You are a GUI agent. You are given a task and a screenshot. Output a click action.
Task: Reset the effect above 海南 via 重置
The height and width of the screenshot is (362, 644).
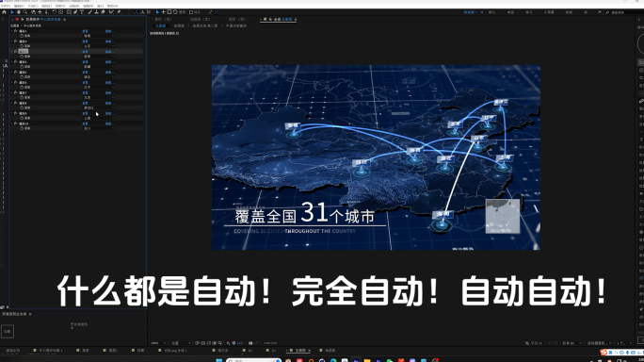pyautogui.click(x=85, y=31)
